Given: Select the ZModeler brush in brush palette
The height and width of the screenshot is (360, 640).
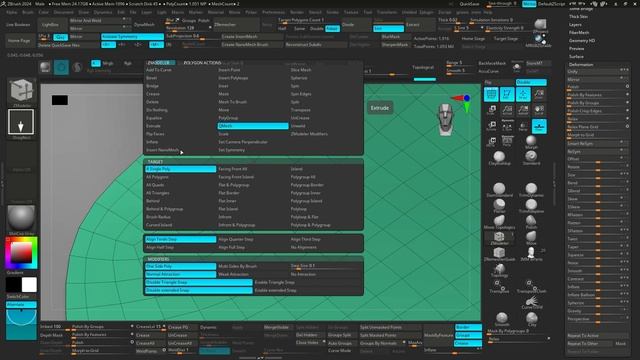Looking at the screenshot, I should (499, 238).
